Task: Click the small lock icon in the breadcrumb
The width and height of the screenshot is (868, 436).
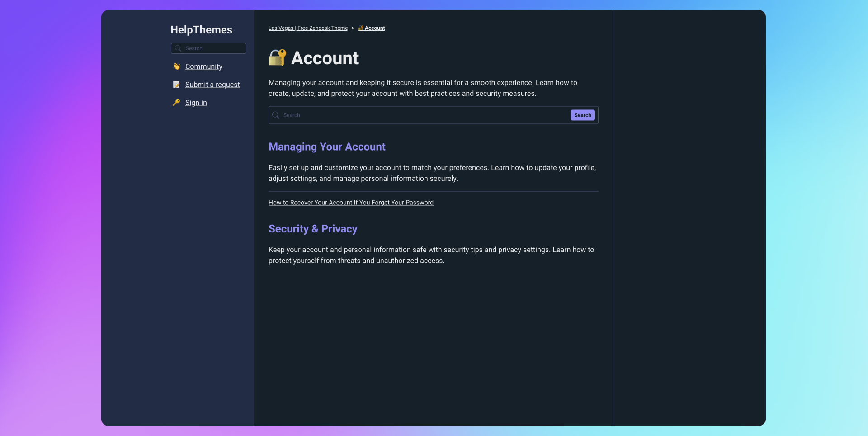Action: [361, 28]
